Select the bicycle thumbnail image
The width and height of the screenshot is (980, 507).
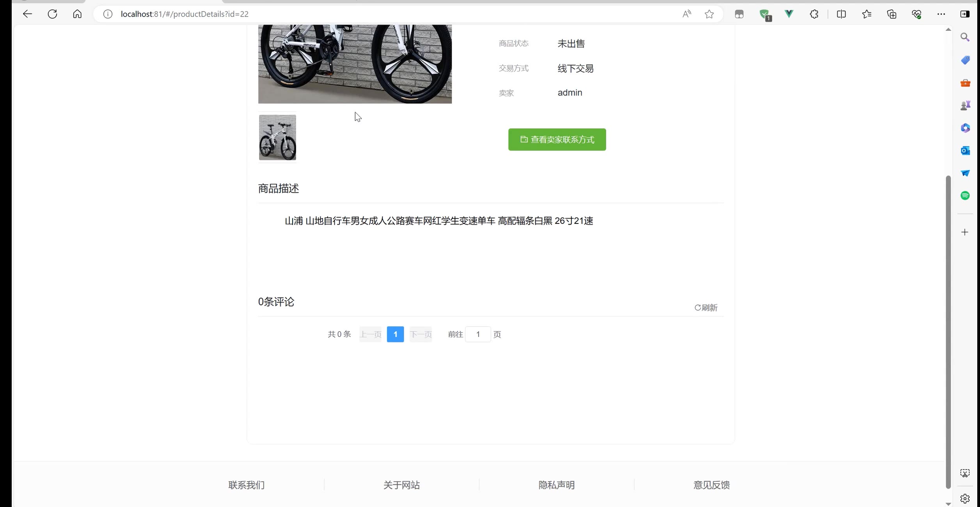[x=277, y=137]
